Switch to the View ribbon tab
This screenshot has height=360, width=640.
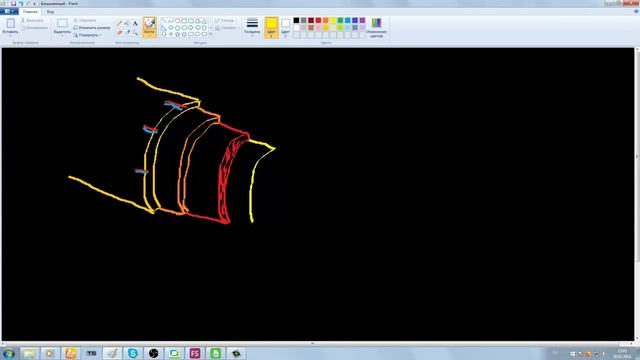tap(50, 11)
